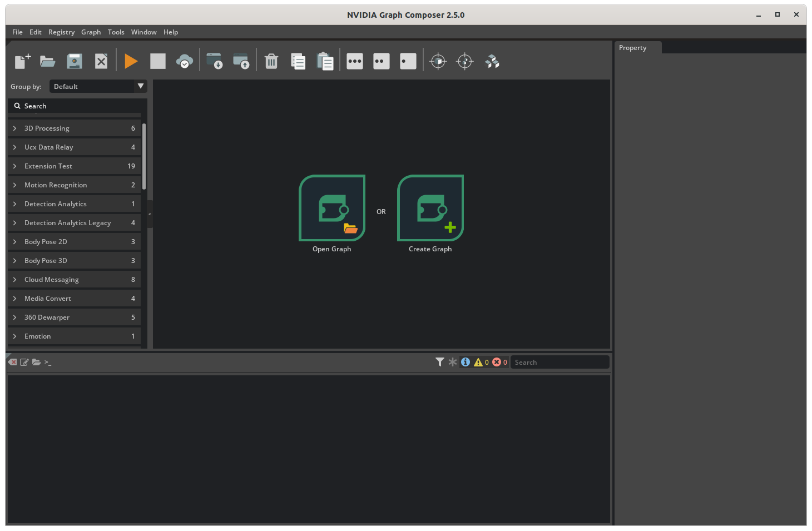Open the Edit menu
The image size is (812, 531).
(x=36, y=32)
